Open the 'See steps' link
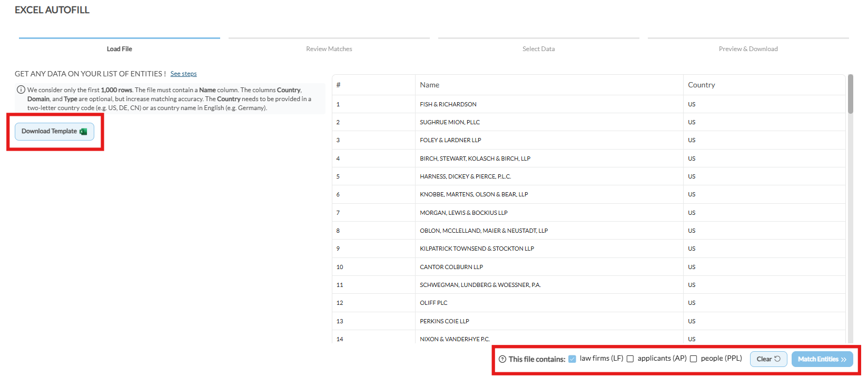Viewport: 868px width, 377px height. point(183,74)
